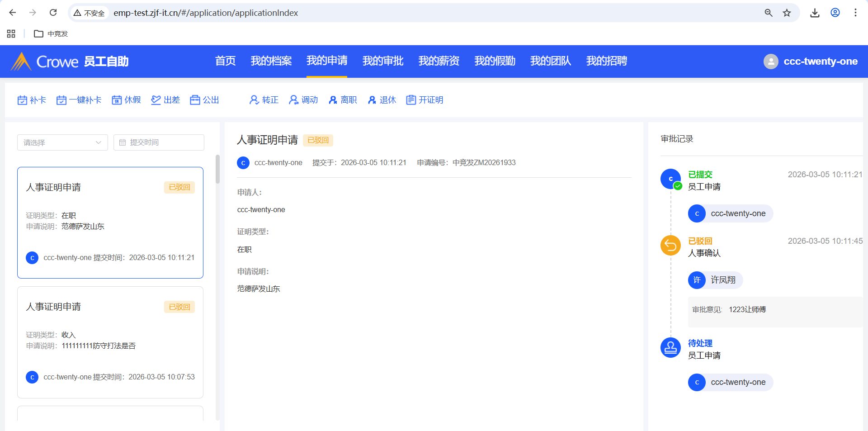The height and width of the screenshot is (431, 868).
Task: Select the 人事证明申请 card with 在职 type
Action: pos(110,223)
